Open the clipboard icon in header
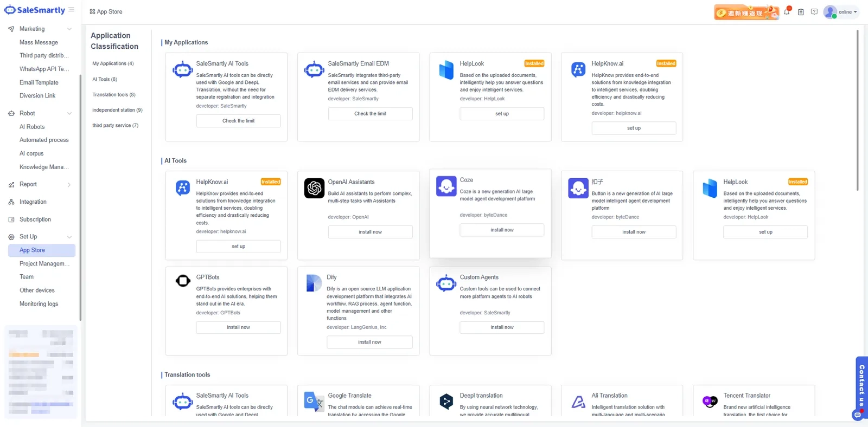 (x=801, y=12)
